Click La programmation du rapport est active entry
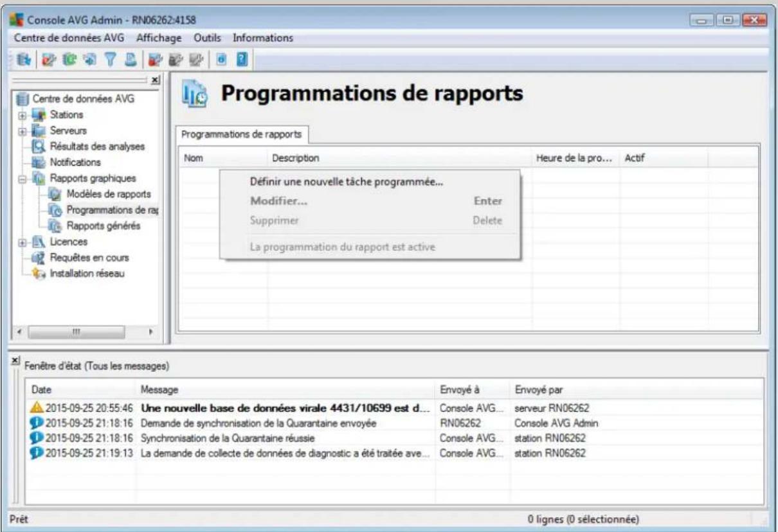The height and width of the screenshot is (532, 778). [x=370, y=247]
